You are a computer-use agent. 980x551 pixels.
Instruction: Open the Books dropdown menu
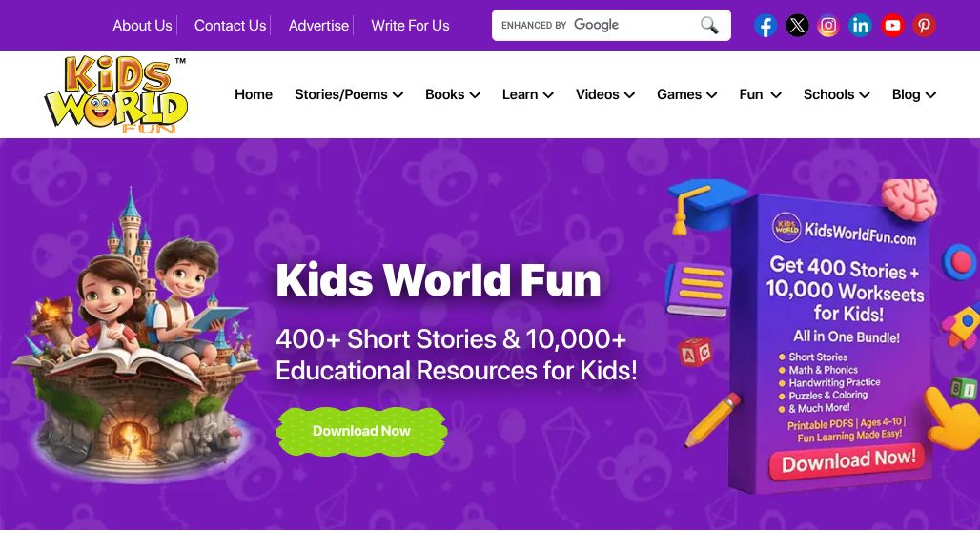(x=452, y=94)
